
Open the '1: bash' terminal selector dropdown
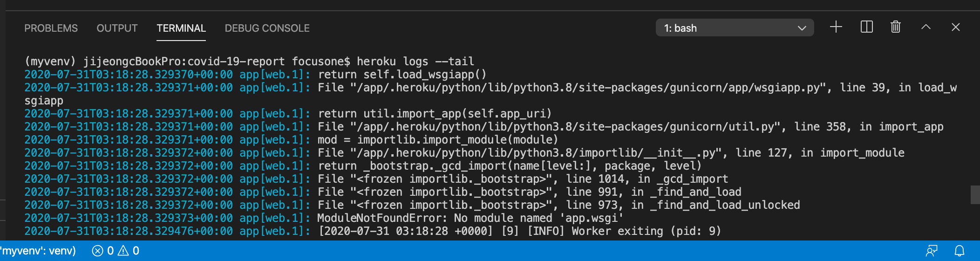point(735,28)
